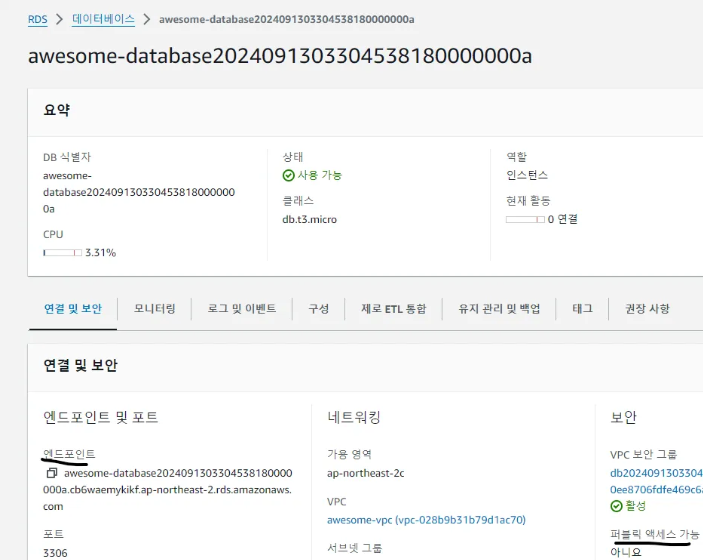This screenshot has width=703, height=560.
Task: Click the breadcrumb chevron after 데이터베이스
Action: pyautogui.click(x=147, y=19)
